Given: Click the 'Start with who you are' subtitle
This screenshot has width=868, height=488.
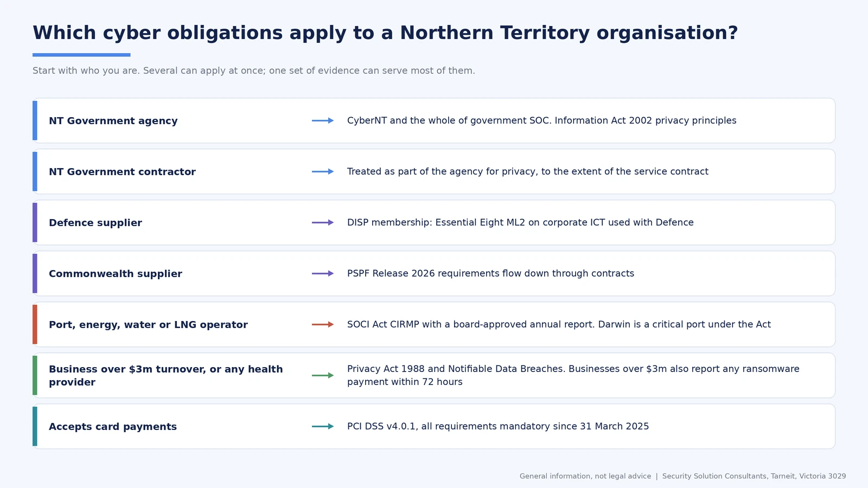Looking at the screenshot, I should [254, 70].
